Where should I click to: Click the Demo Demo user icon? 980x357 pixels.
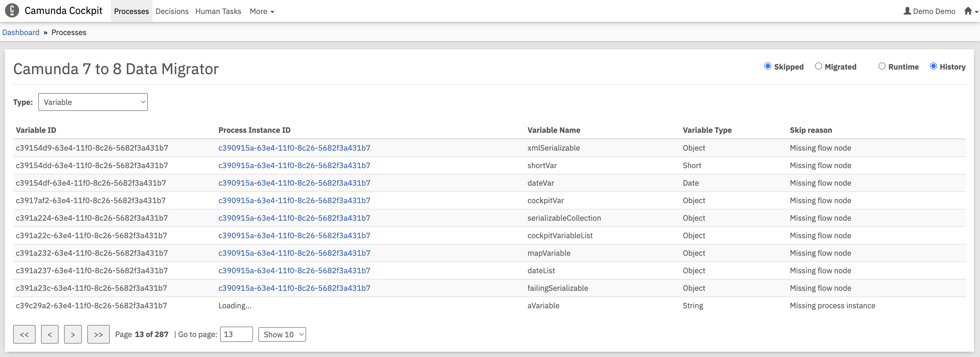pos(907,11)
